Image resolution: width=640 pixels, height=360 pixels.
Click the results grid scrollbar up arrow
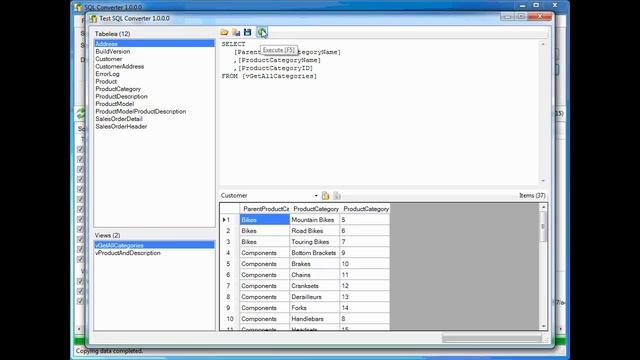(x=543, y=207)
